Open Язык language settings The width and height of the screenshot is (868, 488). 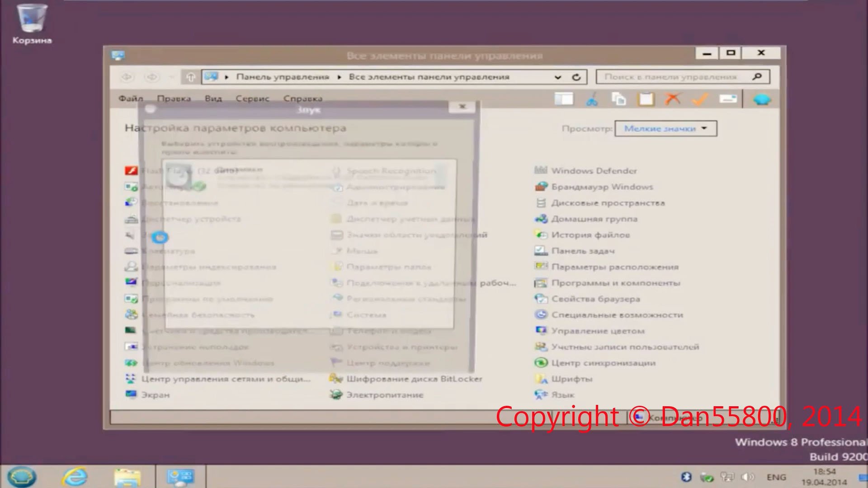click(563, 394)
